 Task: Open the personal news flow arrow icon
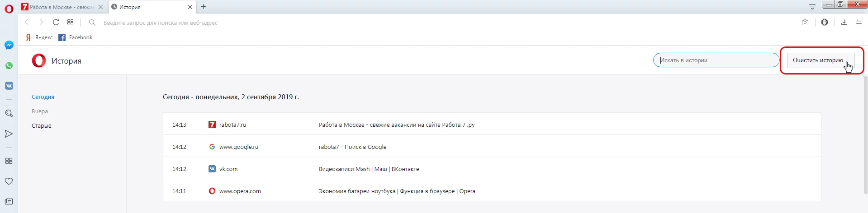[9, 134]
